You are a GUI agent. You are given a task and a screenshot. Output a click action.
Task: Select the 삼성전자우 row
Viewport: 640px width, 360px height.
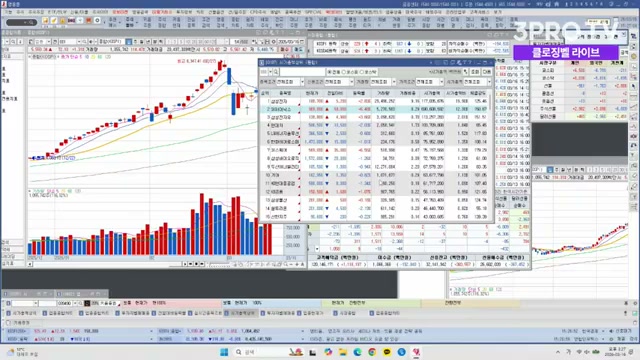[373, 117]
